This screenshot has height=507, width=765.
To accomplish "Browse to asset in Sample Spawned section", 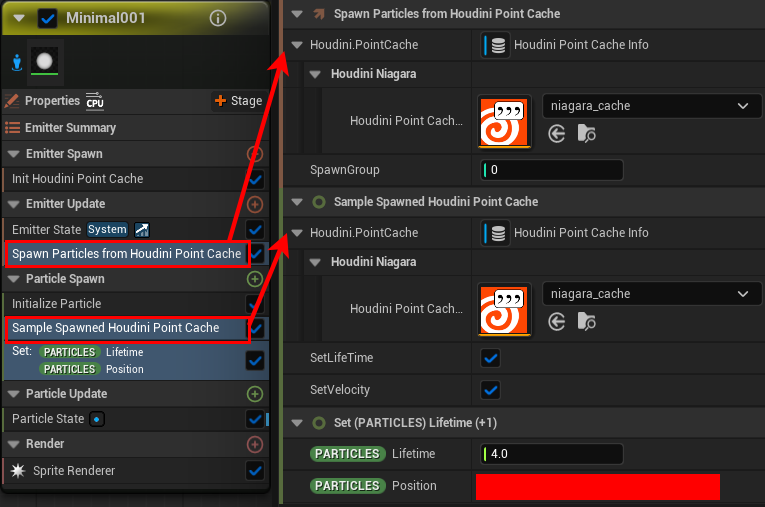I will [x=586, y=322].
